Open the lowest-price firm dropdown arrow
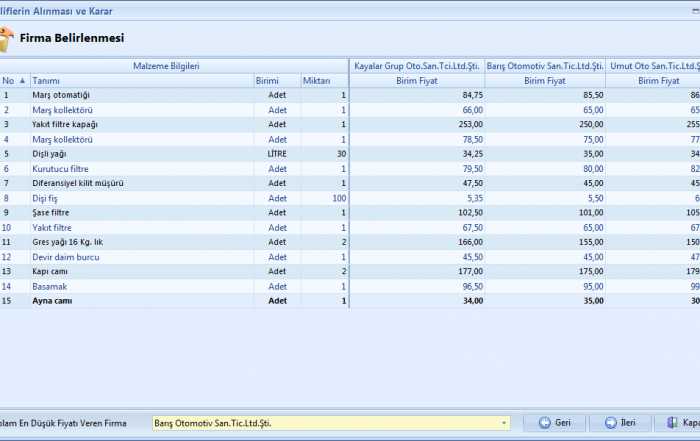Image resolution: width=700 pixels, height=441 pixels. coord(504,423)
